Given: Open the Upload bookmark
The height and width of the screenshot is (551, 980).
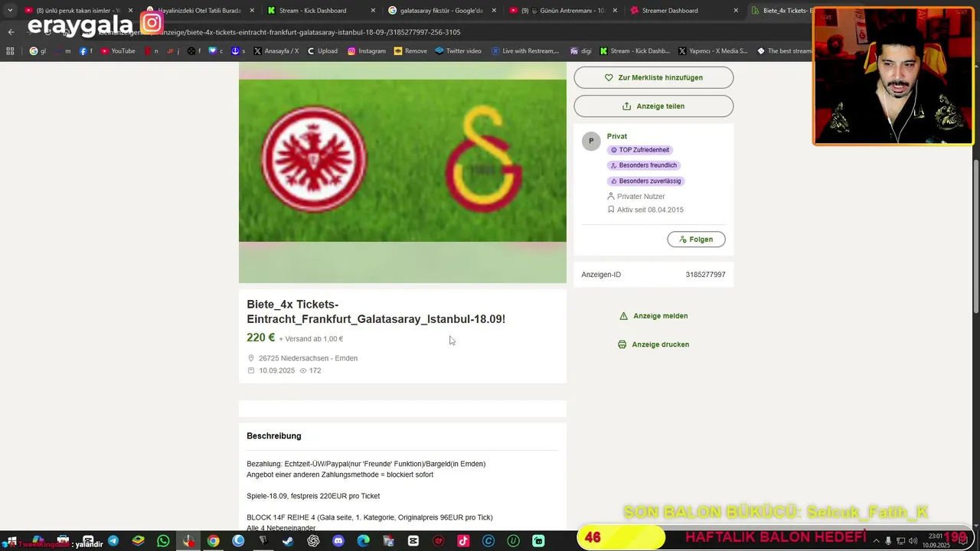Looking at the screenshot, I should tap(322, 51).
